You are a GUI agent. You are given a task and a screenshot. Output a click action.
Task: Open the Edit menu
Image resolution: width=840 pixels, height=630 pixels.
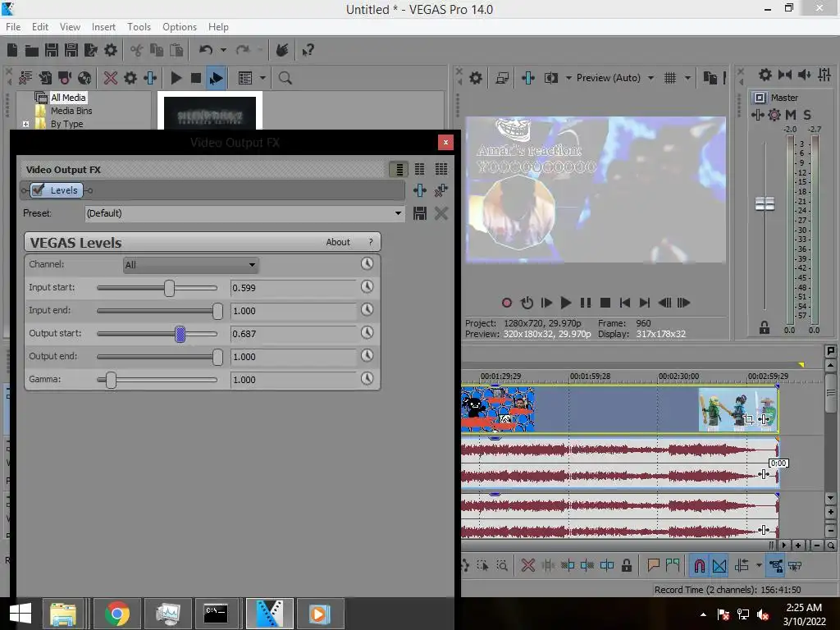40,27
